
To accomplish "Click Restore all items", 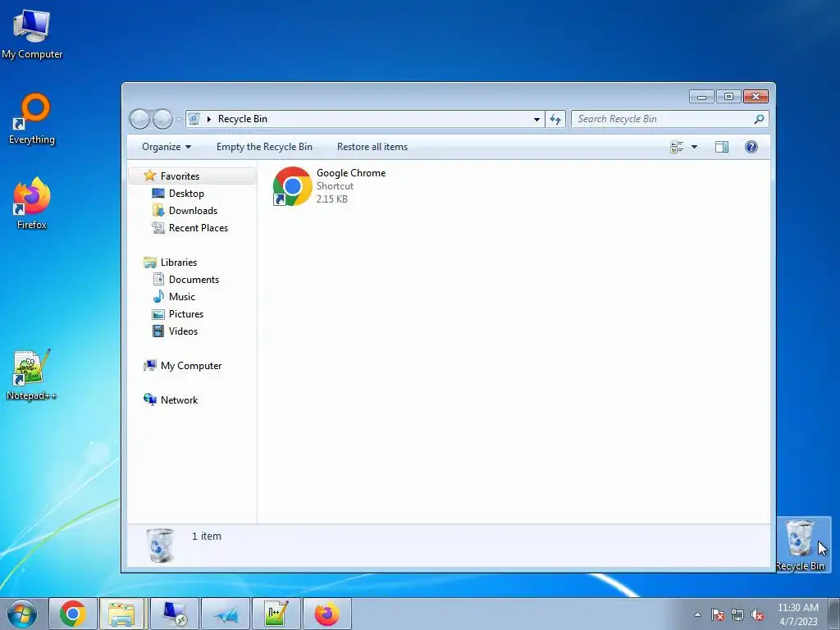I will 372,147.
